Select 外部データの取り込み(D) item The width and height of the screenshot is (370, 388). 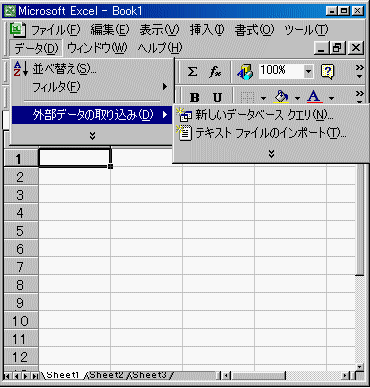coord(92,115)
